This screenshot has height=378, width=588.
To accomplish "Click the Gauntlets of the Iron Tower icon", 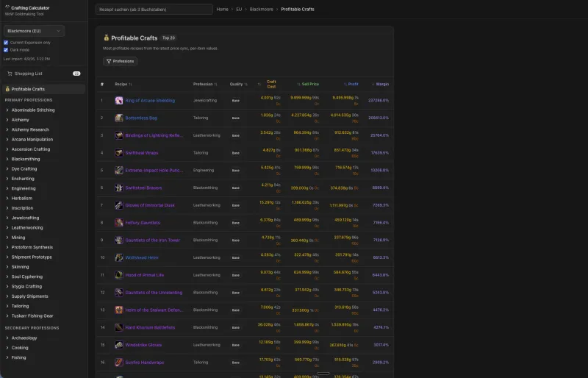I will pos(119,240).
